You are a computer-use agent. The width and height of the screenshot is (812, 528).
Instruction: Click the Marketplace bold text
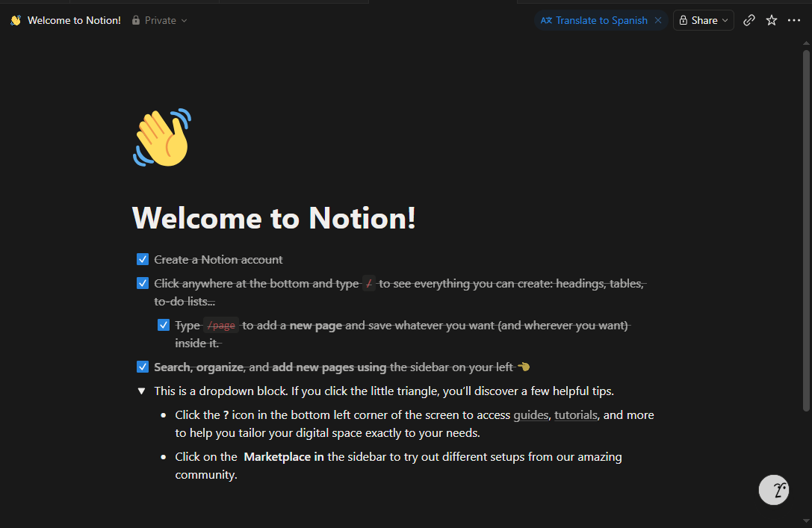tap(284, 457)
